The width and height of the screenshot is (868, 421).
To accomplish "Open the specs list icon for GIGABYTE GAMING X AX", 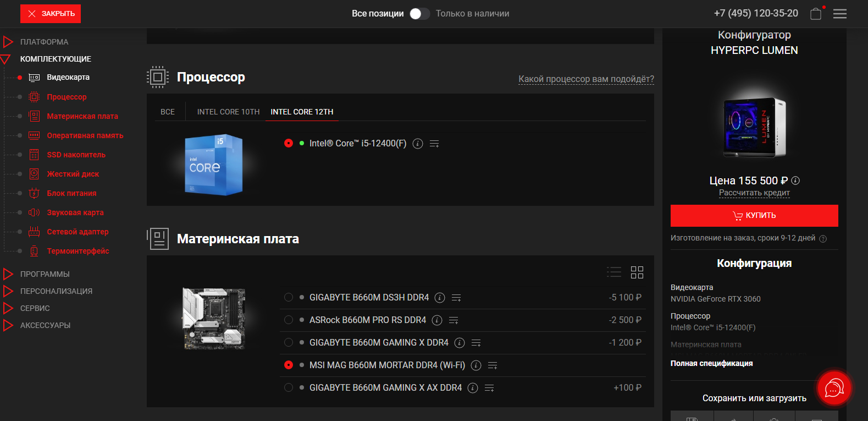I will 489,388.
